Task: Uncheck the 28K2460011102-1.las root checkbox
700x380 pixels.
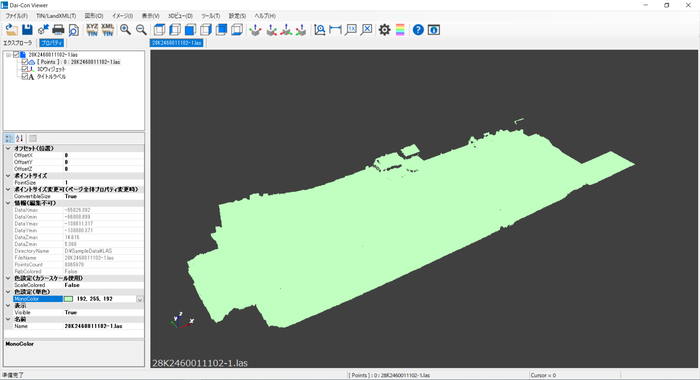Action: click(16, 54)
